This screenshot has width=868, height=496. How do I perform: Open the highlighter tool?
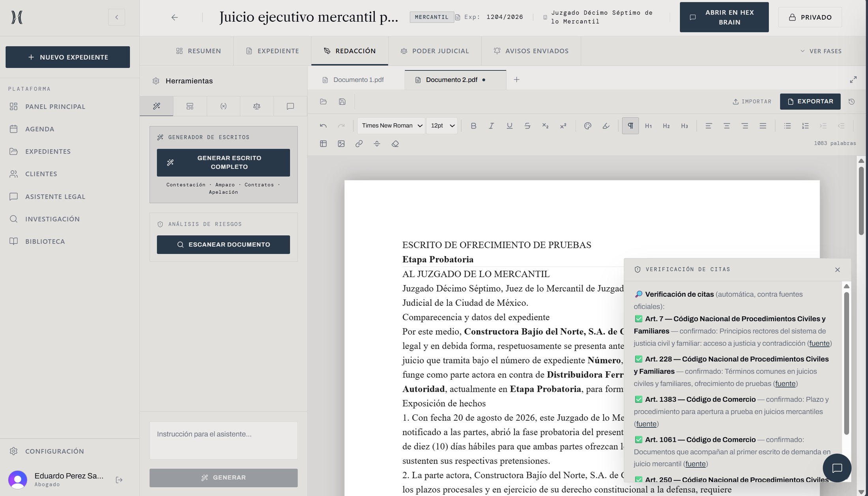[x=606, y=125]
